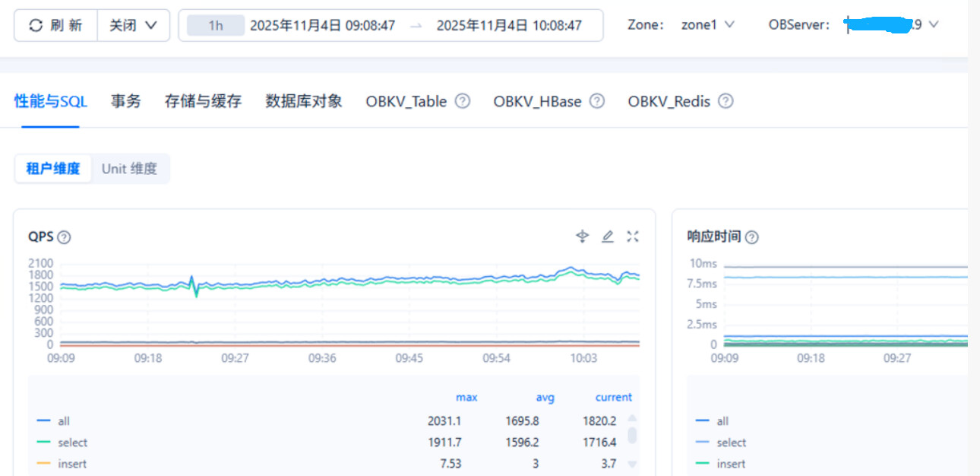Click the 刷新 refresh button

click(56, 25)
